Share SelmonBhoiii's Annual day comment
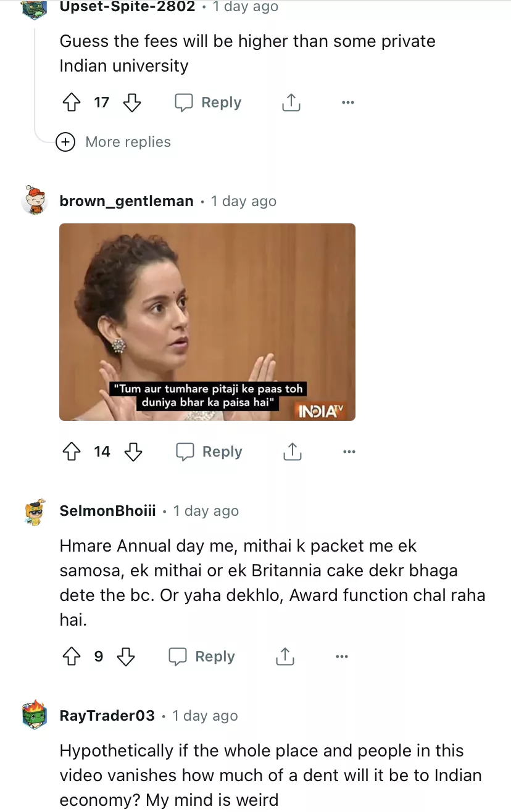Screen dimensions: 511x812 pyautogui.click(x=285, y=657)
